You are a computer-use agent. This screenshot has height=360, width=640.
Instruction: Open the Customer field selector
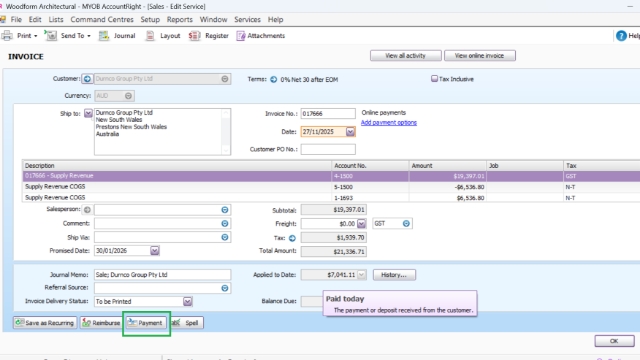(x=225, y=79)
